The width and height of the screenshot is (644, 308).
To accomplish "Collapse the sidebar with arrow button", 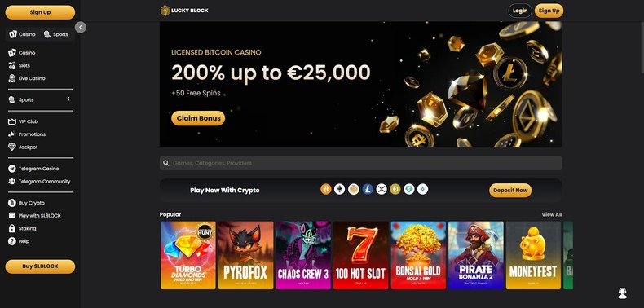I will point(81,27).
